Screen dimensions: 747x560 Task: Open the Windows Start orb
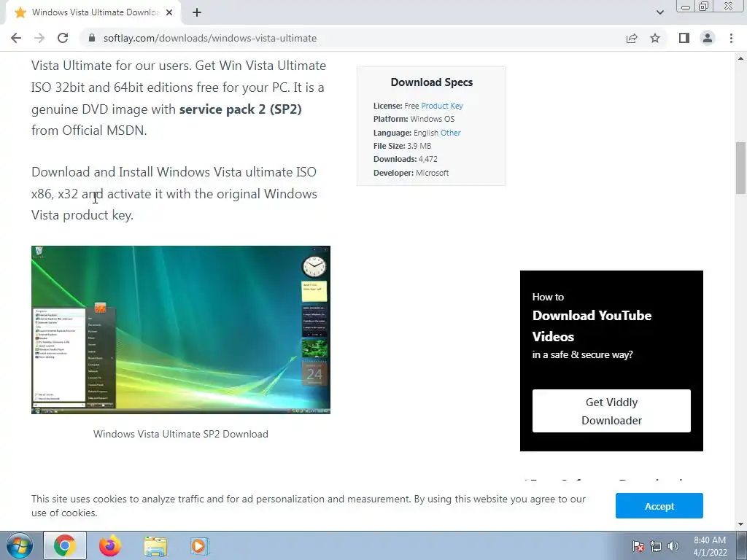[19, 545]
